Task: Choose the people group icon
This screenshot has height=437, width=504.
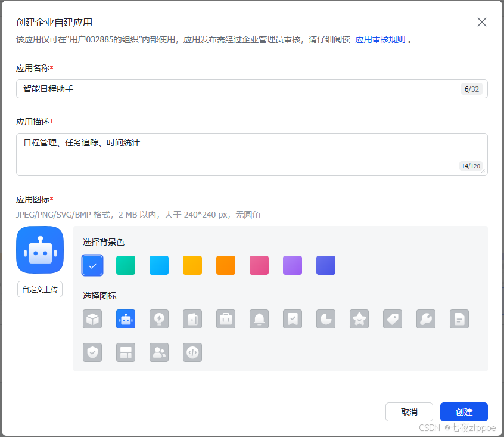Action: tap(159, 352)
